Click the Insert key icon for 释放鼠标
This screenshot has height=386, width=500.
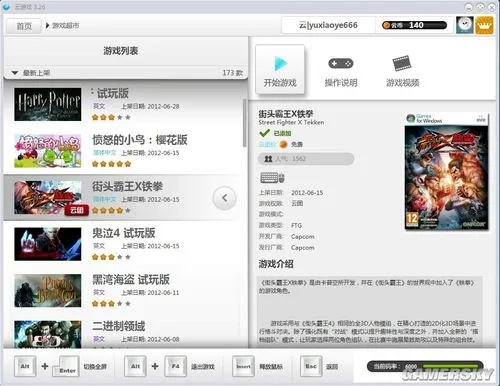point(243,366)
